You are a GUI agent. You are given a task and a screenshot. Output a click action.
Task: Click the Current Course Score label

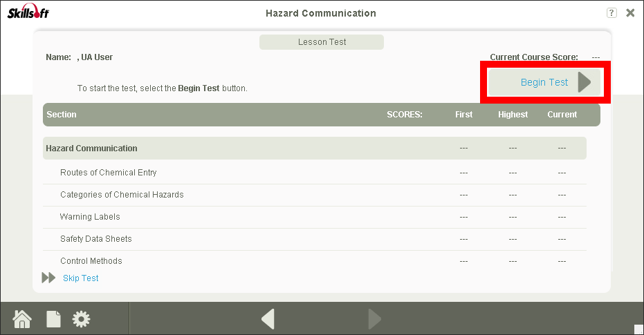[x=534, y=57]
